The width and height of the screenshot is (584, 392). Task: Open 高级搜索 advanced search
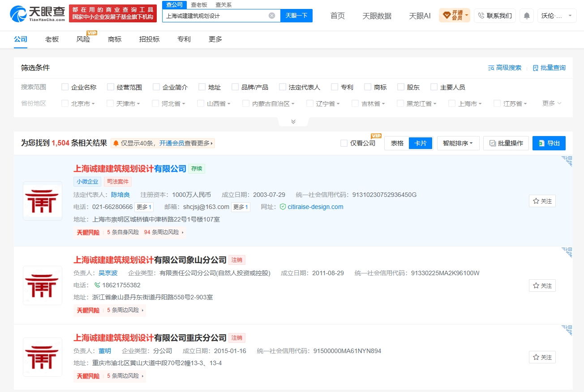505,68
